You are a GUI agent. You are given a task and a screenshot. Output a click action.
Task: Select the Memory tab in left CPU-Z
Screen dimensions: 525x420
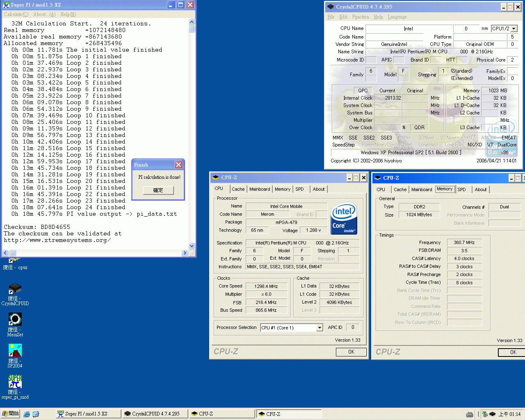click(283, 189)
